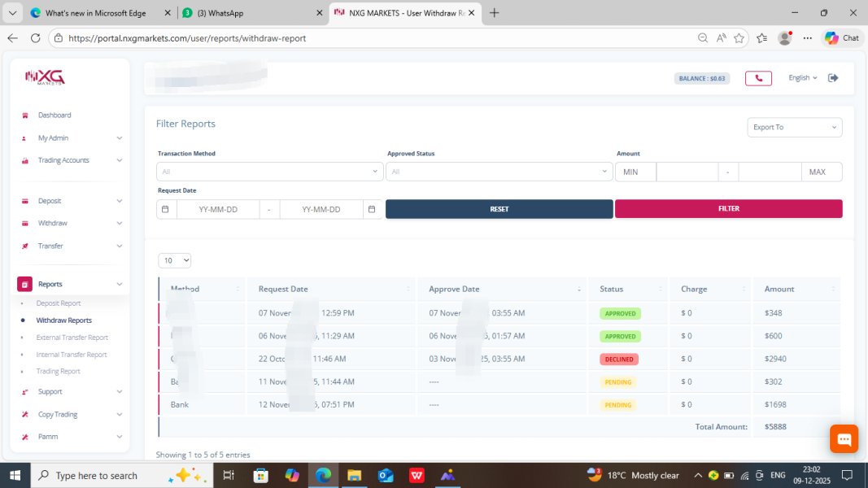Click the minimum amount input field
868x488 pixels.
(687, 172)
